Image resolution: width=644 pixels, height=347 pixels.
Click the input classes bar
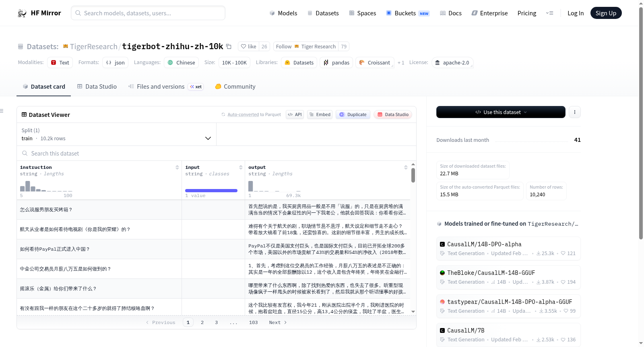211,190
